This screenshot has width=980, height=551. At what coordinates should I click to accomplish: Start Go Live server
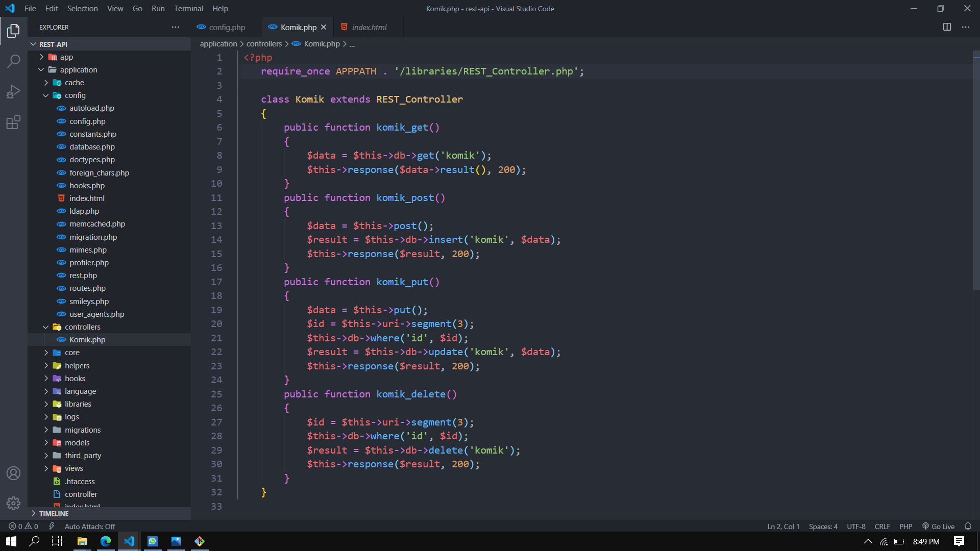coord(938,527)
